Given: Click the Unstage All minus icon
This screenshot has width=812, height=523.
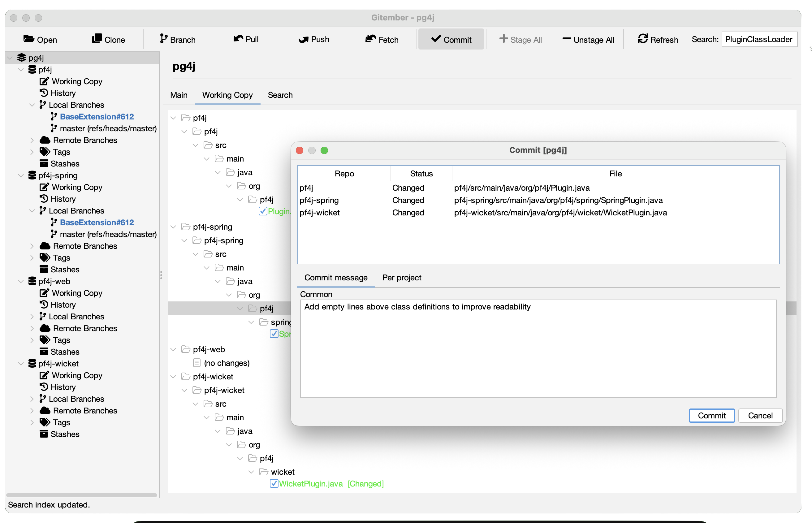Looking at the screenshot, I should [x=567, y=39].
